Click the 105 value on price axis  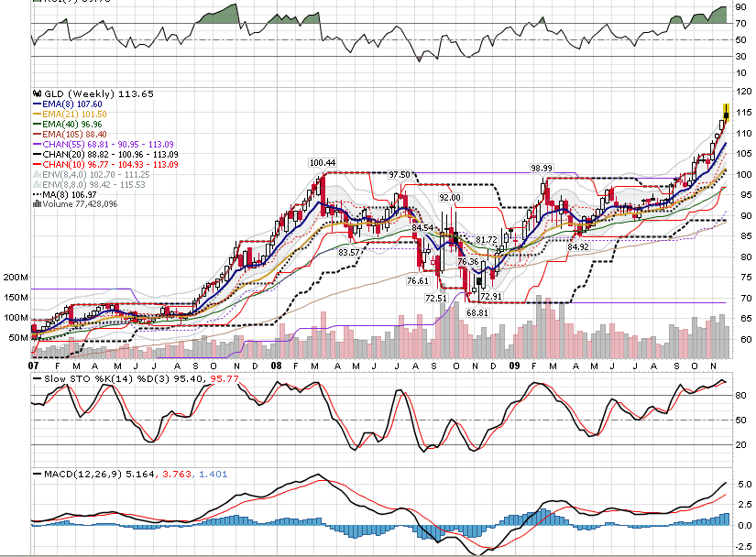[743, 154]
